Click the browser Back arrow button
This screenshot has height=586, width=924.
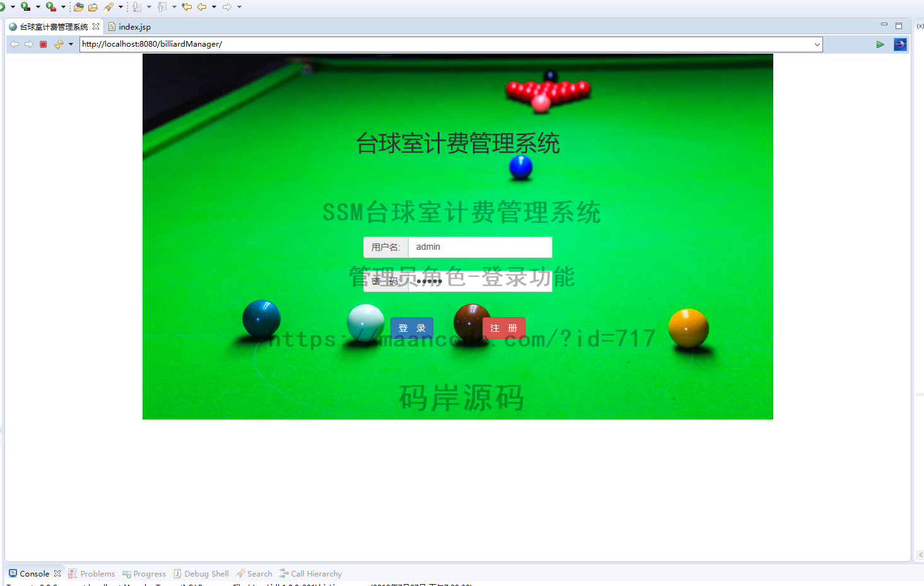(x=15, y=44)
